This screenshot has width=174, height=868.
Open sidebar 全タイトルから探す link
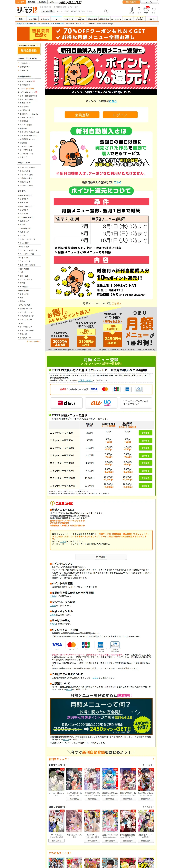click(x=27, y=168)
